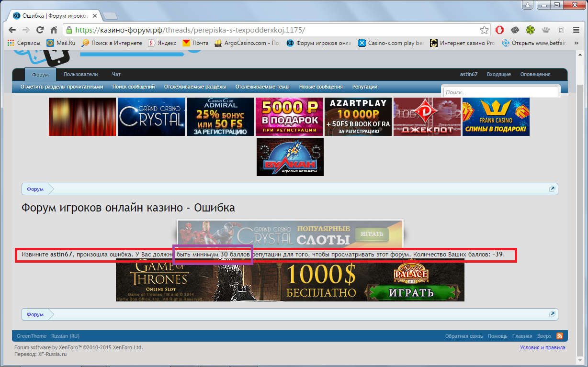The width and height of the screenshot is (588, 367).
Task: Open a new browser tab
Action: [x=110, y=16]
